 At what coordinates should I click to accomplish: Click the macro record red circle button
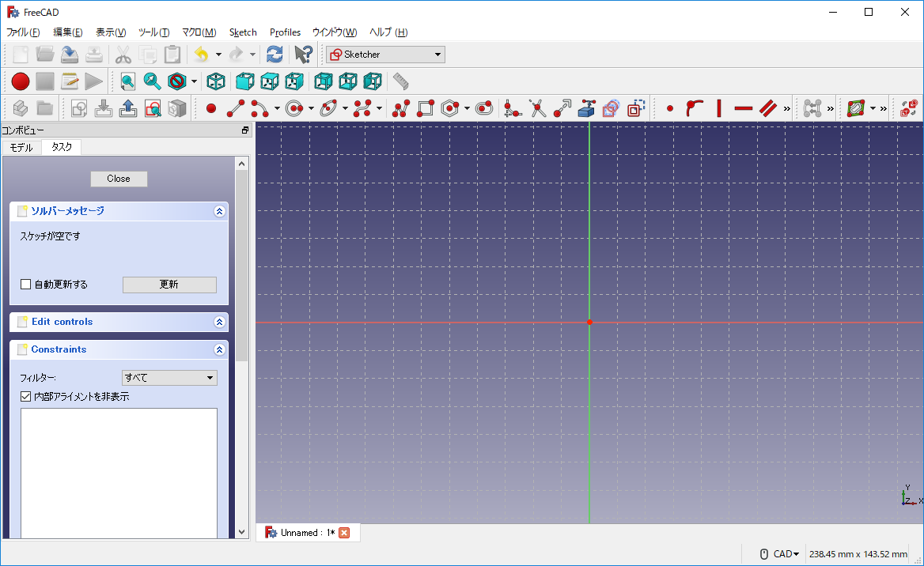21,81
